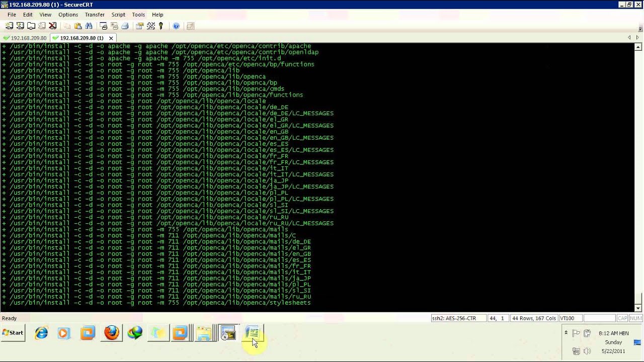The height and width of the screenshot is (362, 644).
Task: Click the 'VT100' emulation status field
Action: (570, 318)
